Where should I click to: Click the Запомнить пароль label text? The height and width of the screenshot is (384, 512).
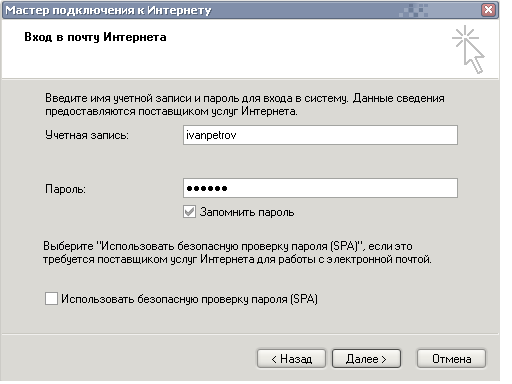[247, 212]
